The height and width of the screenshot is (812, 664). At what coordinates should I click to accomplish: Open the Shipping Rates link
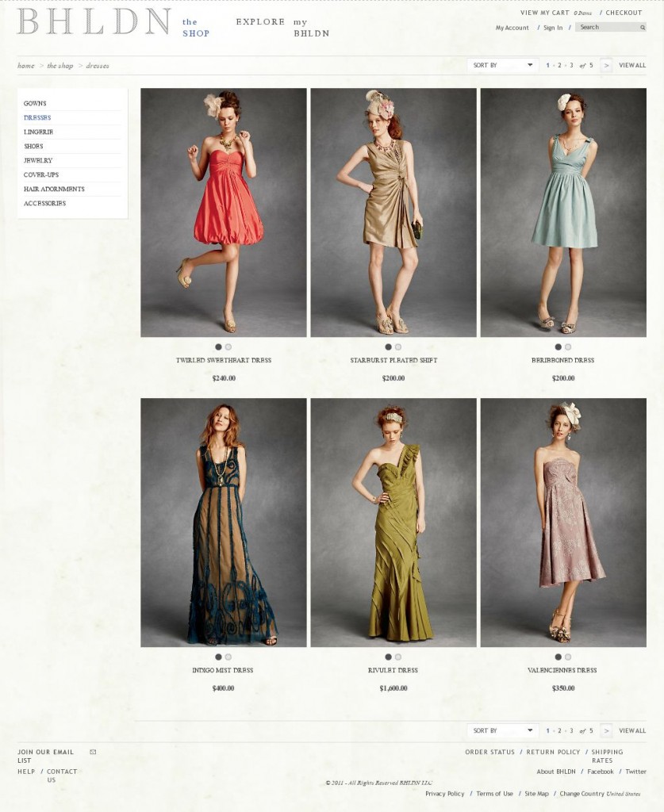click(607, 756)
